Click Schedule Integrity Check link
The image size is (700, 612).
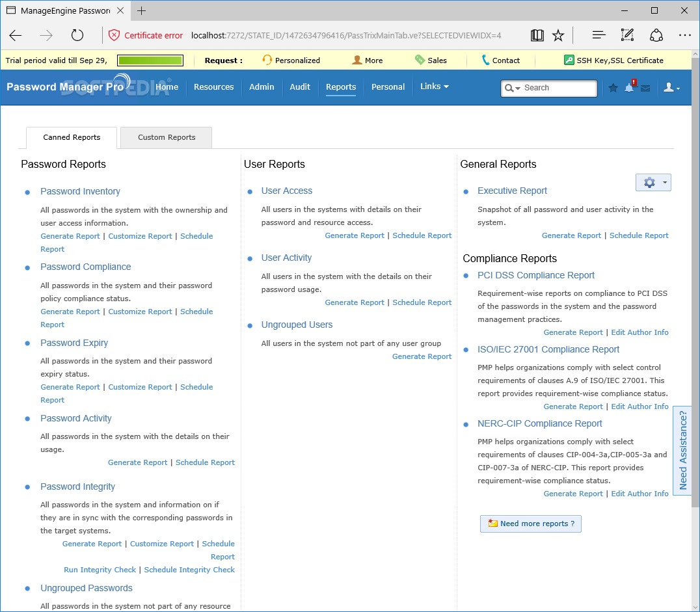(189, 570)
